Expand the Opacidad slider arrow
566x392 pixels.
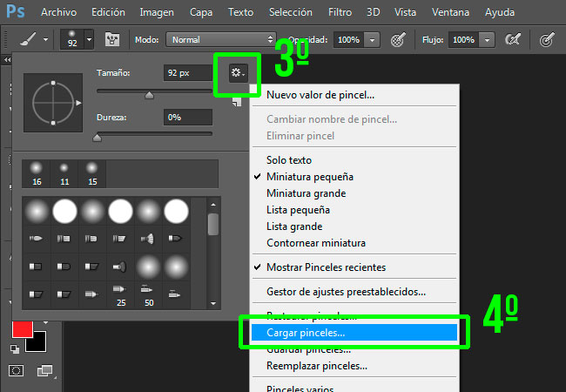(x=372, y=40)
